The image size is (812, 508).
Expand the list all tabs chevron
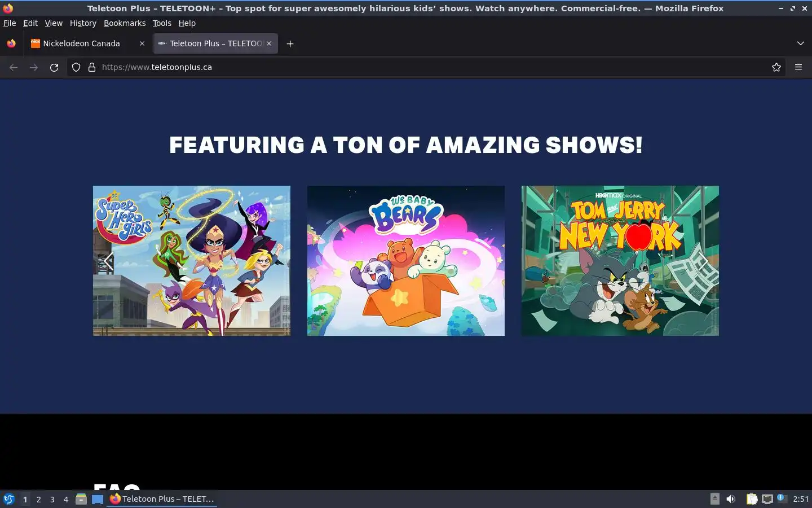pos(801,43)
